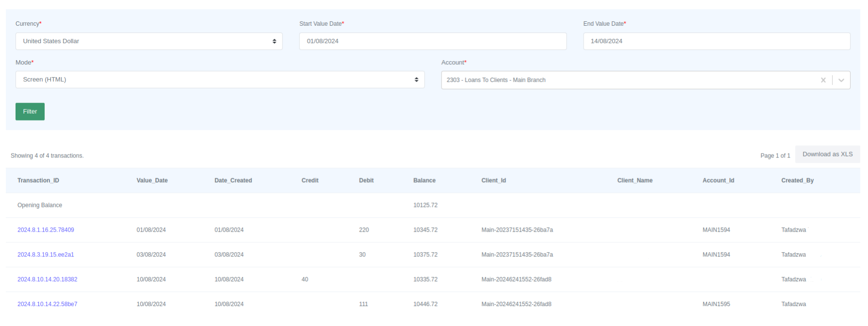
Task: Clear the selected Account value
Action: [823, 80]
